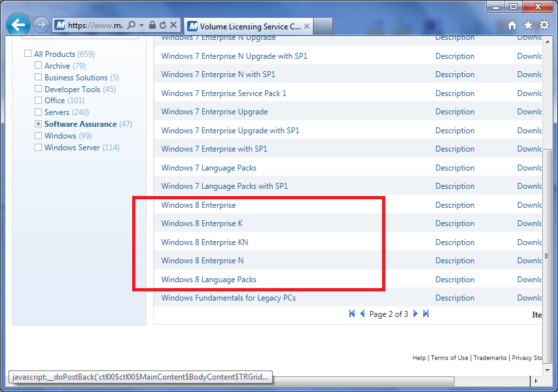Open a new blank tab
Image resolution: width=558 pixels, height=392 pixels.
323,26
